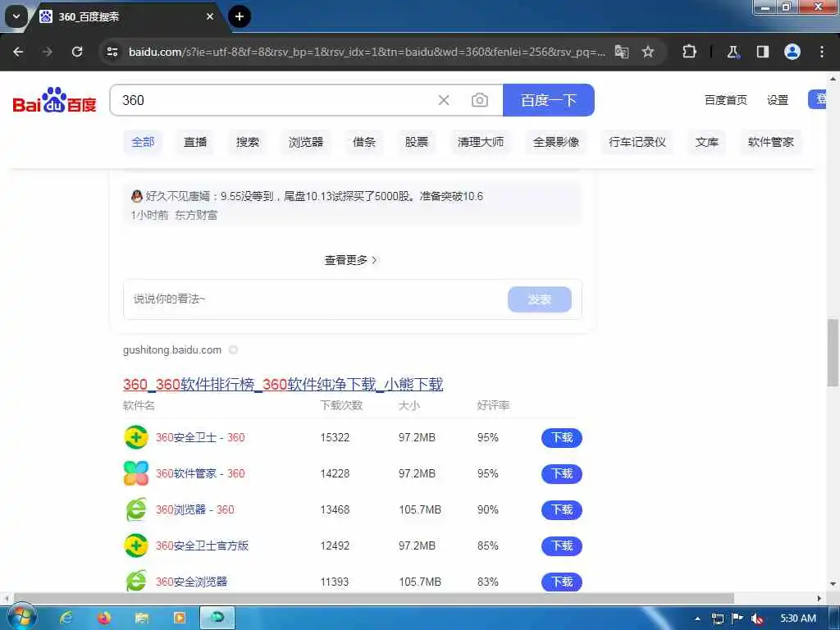Bookmark this page with the star
Image resolution: width=840 pixels, height=630 pixels.
click(x=648, y=52)
